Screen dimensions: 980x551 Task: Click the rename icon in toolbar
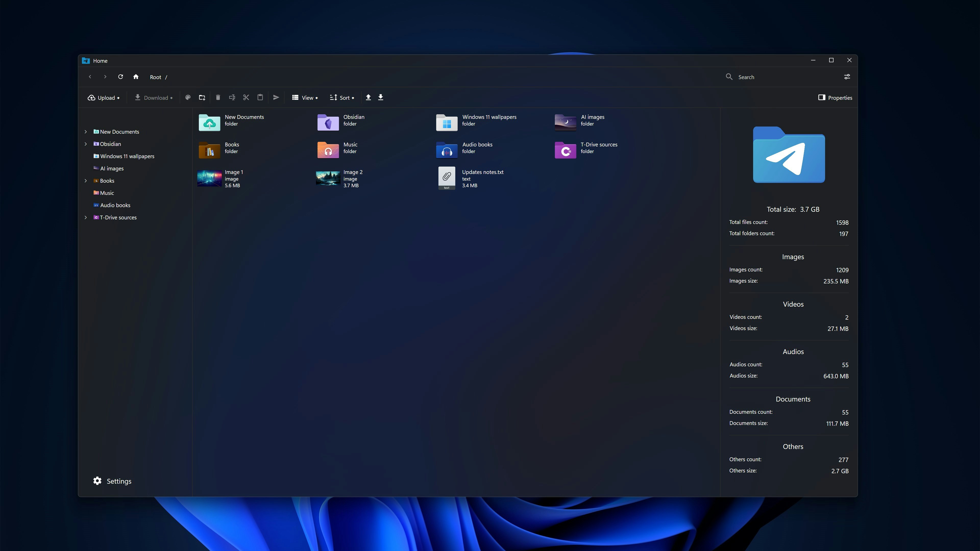tap(232, 98)
